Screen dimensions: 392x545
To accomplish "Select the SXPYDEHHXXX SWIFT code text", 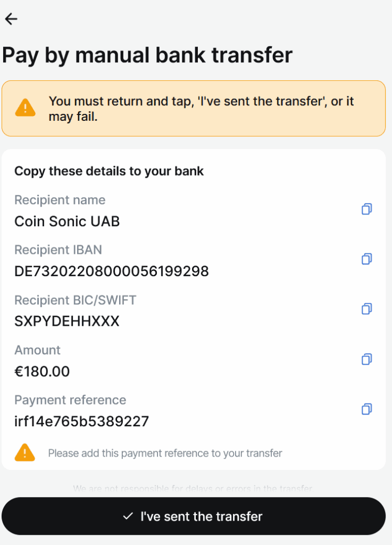I will [x=66, y=321].
